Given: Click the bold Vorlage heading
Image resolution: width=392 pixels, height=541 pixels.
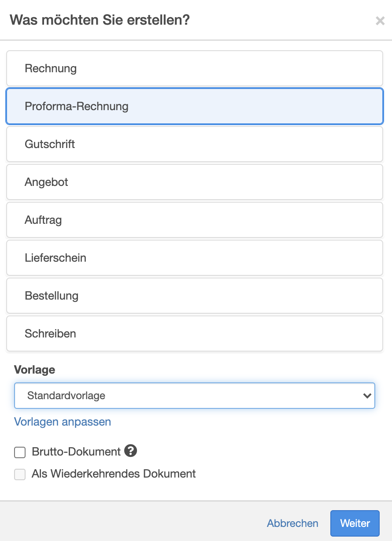Looking at the screenshot, I should [x=35, y=370].
